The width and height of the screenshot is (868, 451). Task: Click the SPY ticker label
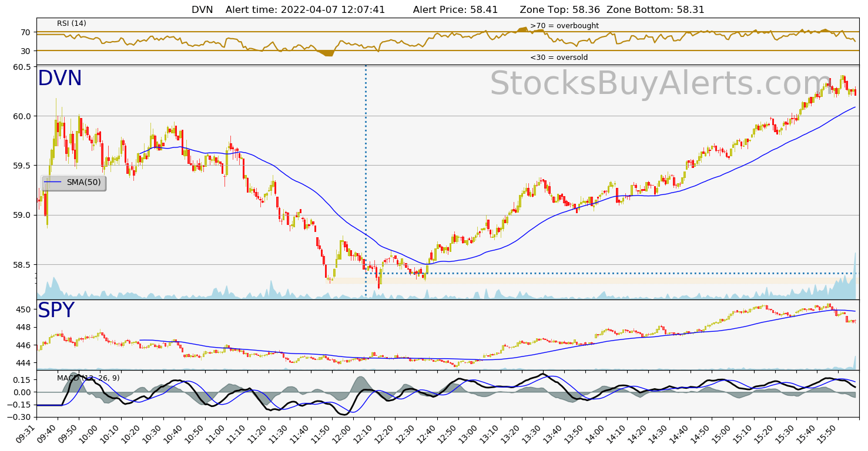[x=56, y=311]
